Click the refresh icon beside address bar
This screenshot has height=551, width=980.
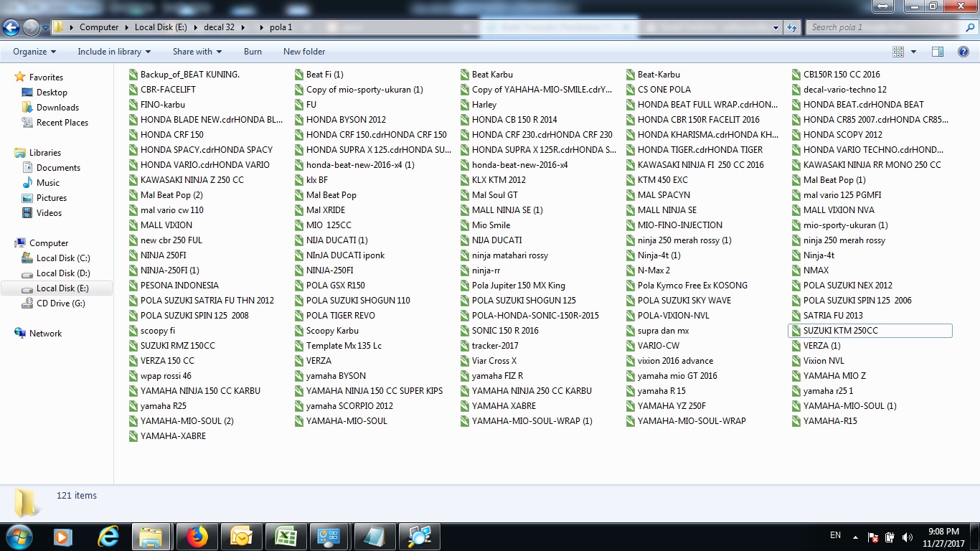[x=792, y=27]
